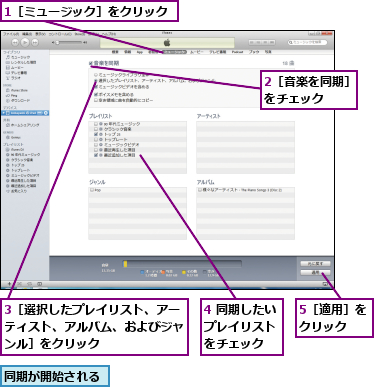
Task: Open レンタルした項目 in the sidebar
Action: point(21,62)
